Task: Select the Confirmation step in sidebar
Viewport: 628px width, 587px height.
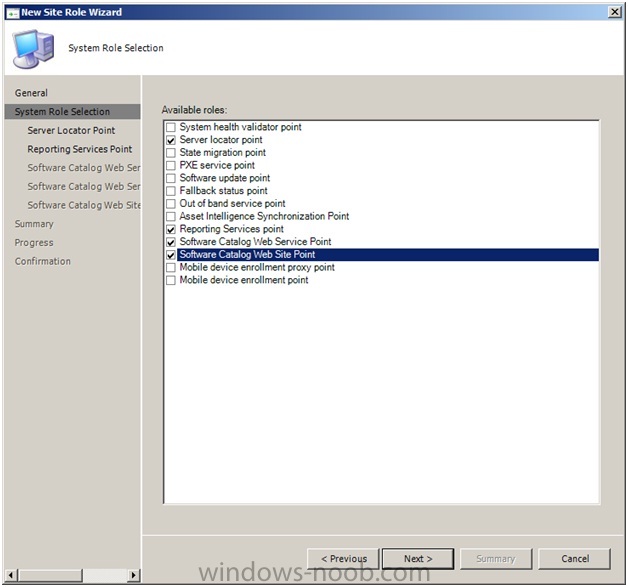Action: pyautogui.click(x=43, y=261)
